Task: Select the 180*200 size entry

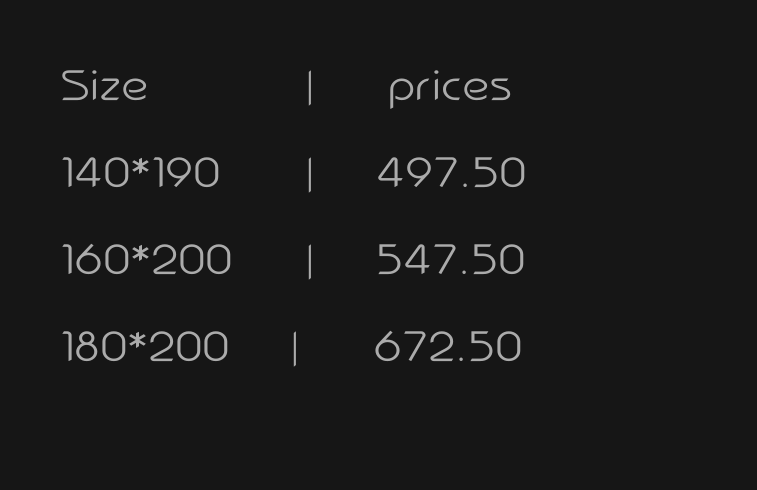Action: click(x=146, y=348)
